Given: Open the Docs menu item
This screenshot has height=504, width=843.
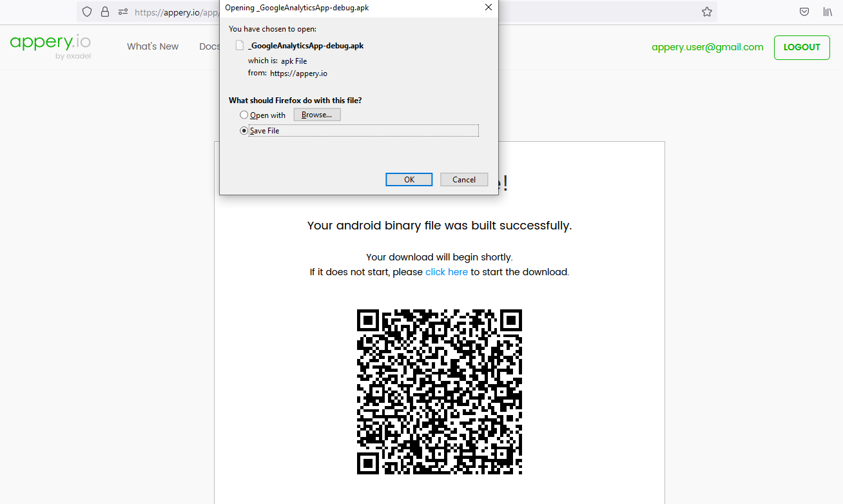Looking at the screenshot, I should pos(209,46).
